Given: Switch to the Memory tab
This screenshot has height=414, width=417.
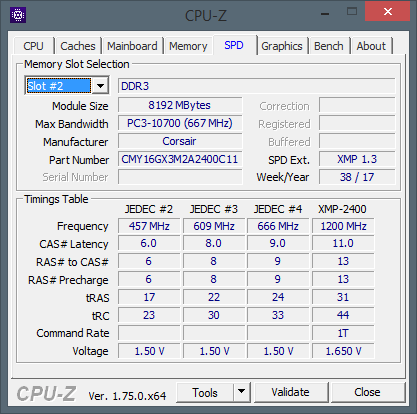Looking at the screenshot, I should pos(188,46).
